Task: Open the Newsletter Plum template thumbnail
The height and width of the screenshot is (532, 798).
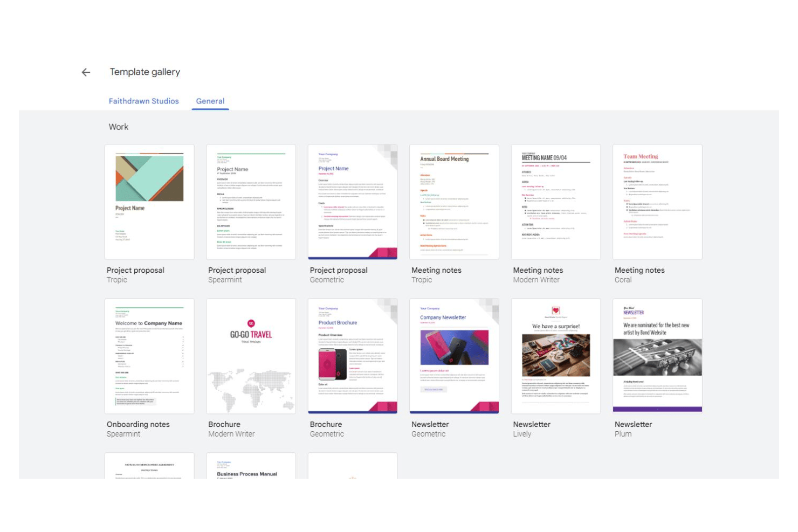Action: (x=657, y=356)
